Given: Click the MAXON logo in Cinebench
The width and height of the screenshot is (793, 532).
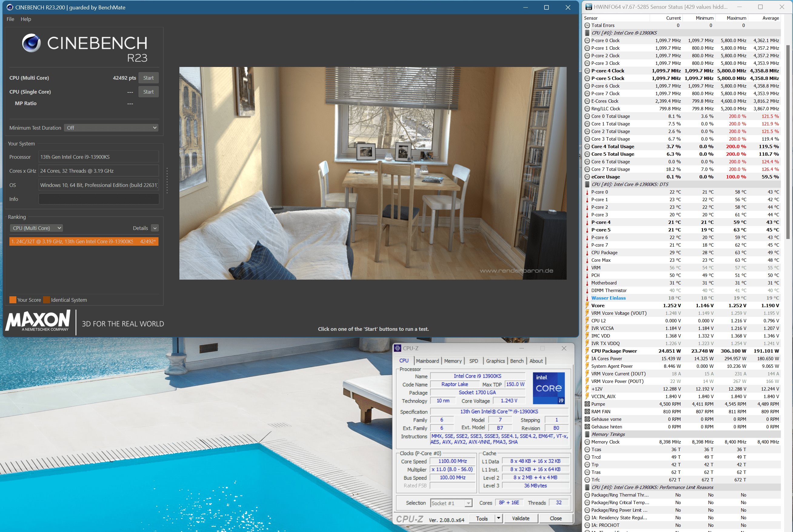Looking at the screenshot, I should [38, 321].
